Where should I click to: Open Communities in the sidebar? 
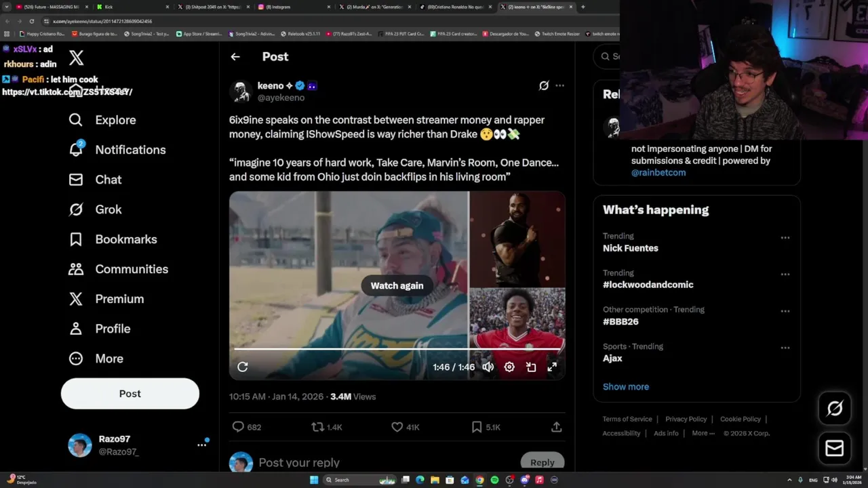coord(118,269)
